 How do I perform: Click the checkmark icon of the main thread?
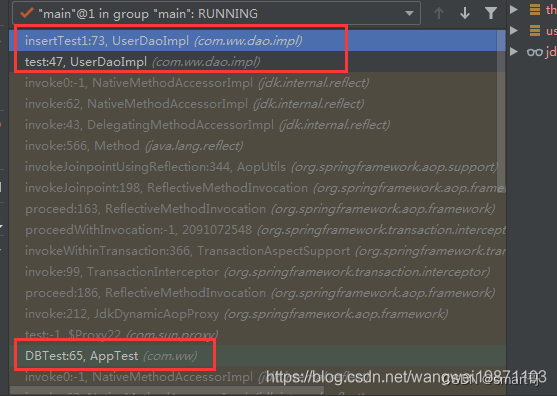click(27, 13)
